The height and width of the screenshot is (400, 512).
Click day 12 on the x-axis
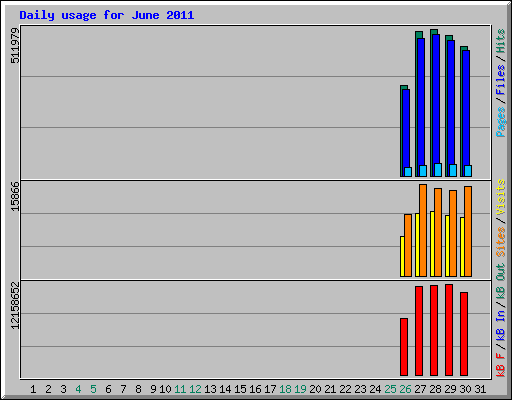[x=195, y=389]
